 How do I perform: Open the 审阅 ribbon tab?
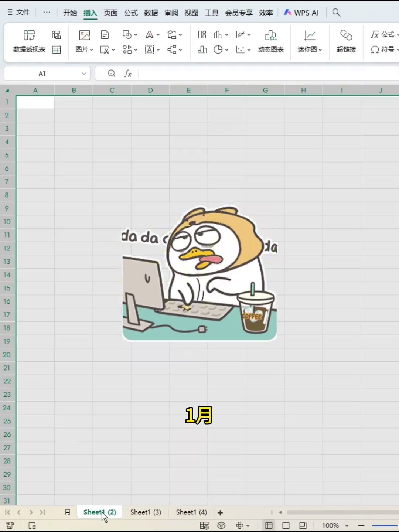click(171, 13)
